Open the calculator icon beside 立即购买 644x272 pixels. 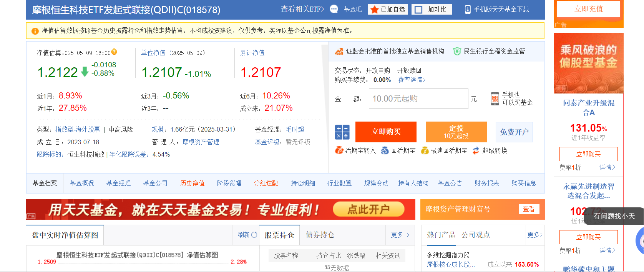pos(342,132)
